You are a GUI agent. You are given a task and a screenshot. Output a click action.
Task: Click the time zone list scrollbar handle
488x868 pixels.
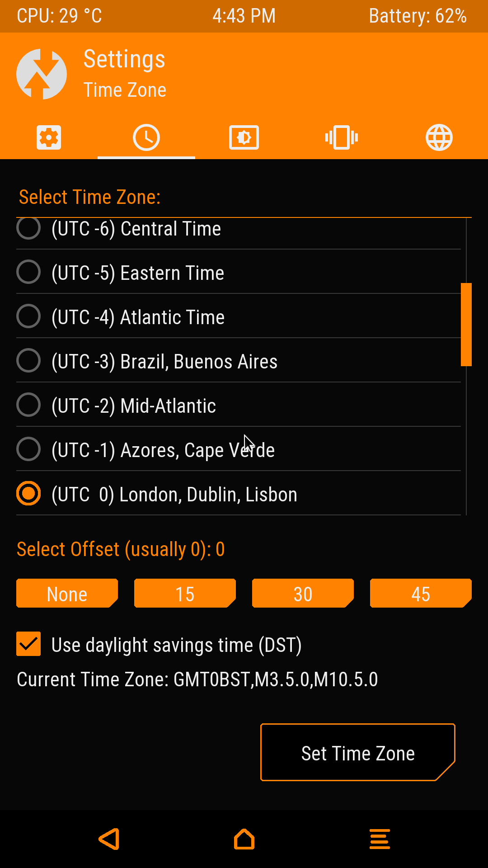point(466,324)
